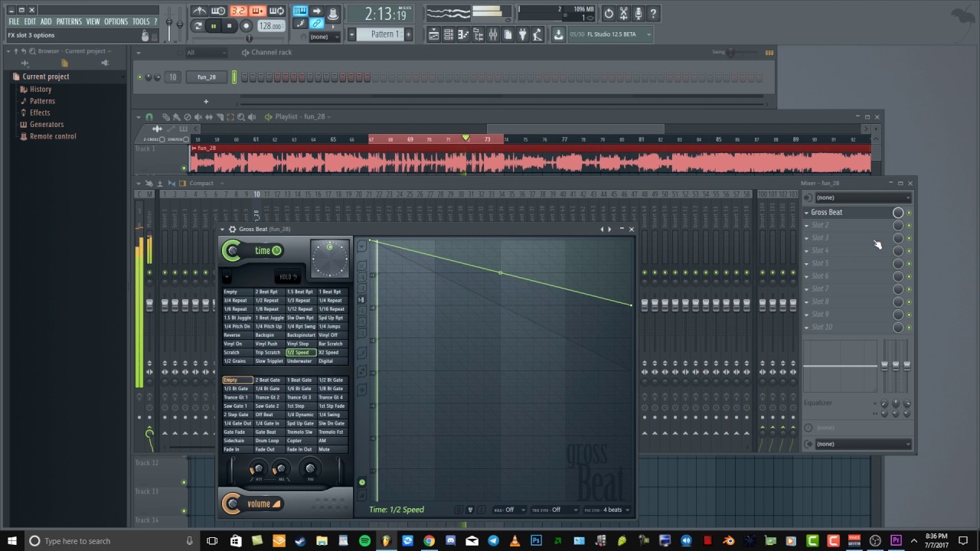
Task: Select Generators in the browser
Action: (47, 124)
